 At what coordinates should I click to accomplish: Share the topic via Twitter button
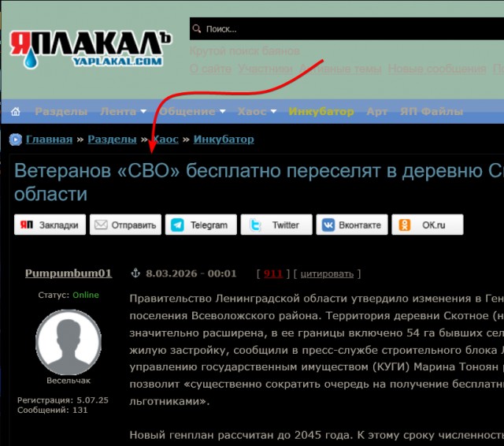tap(276, 225)
